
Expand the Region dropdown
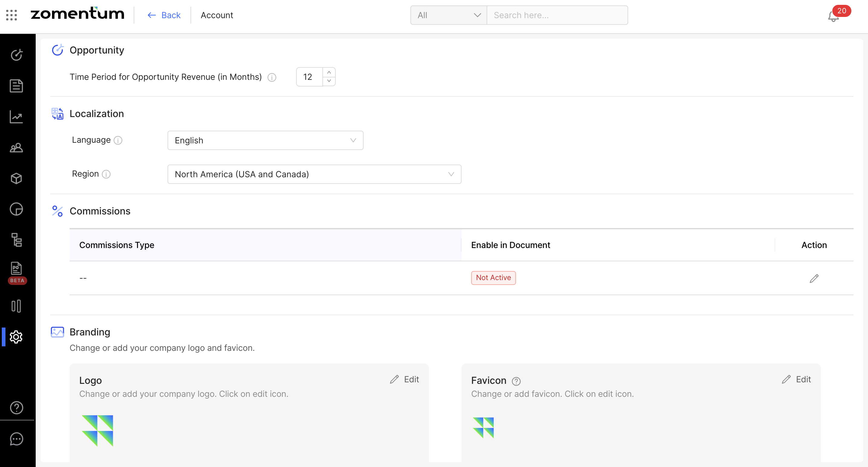(x=314, y=174)
